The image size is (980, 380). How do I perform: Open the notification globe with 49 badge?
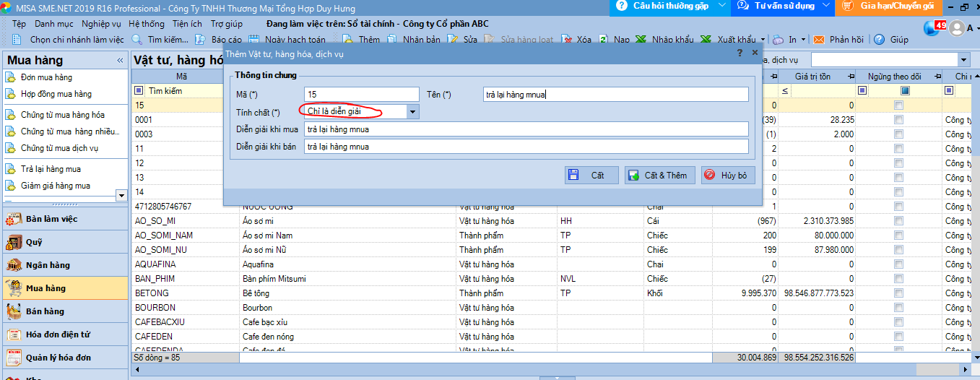[934, 27]
